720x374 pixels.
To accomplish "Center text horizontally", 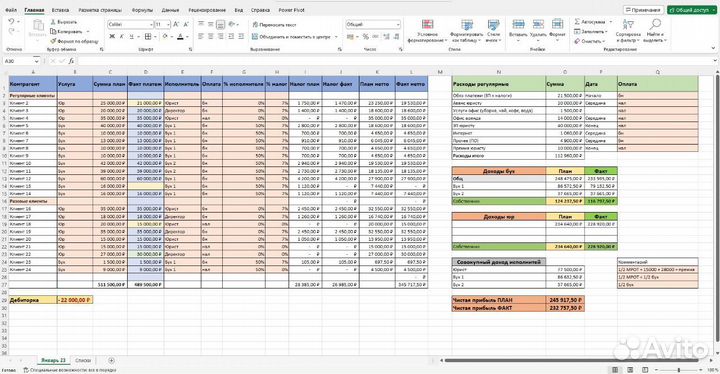I will pos(211,36).
